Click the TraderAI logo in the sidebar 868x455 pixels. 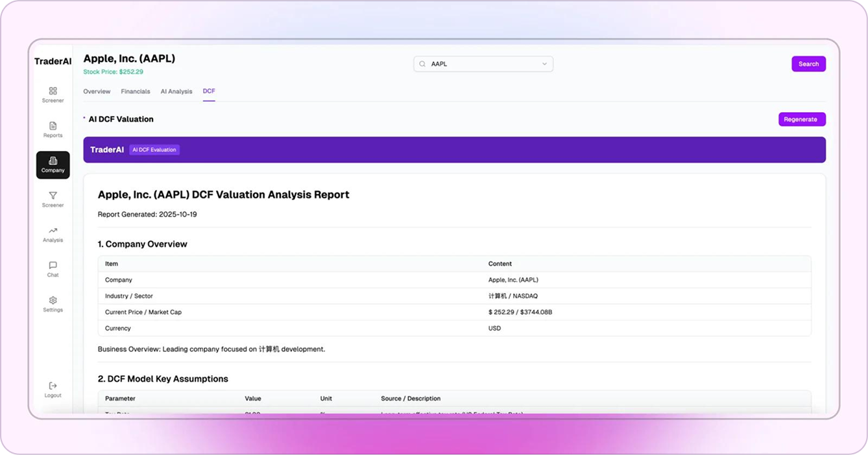(53, 62)
